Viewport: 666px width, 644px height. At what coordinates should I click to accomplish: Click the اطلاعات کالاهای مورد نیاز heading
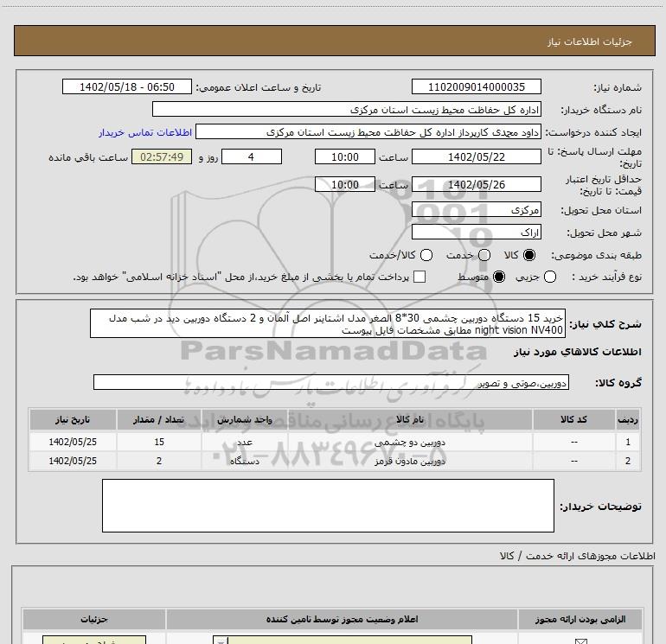pyautogui.click(x=578, y=352)
